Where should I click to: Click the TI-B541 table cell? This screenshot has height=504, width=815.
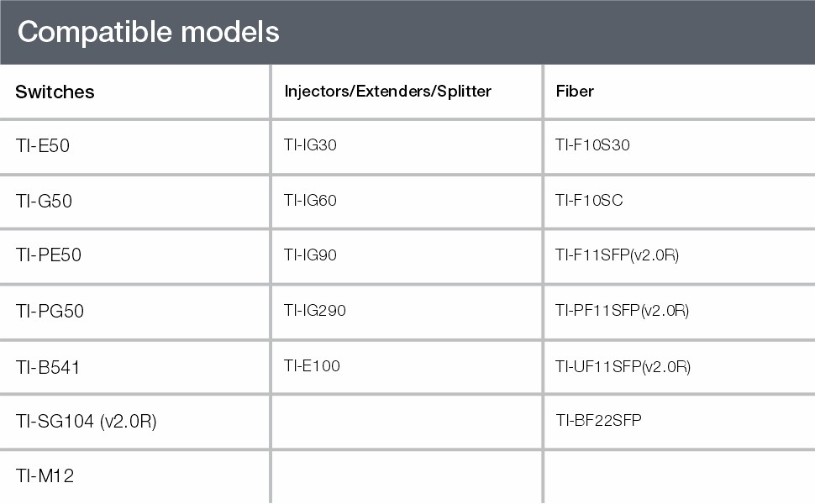coord(48,366)
